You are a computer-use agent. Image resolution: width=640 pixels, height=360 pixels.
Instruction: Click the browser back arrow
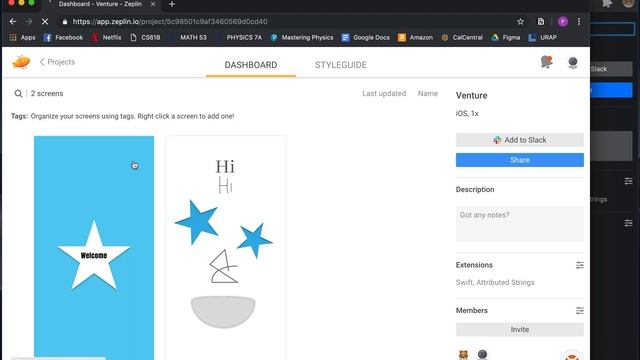click(x=13, y=21)
